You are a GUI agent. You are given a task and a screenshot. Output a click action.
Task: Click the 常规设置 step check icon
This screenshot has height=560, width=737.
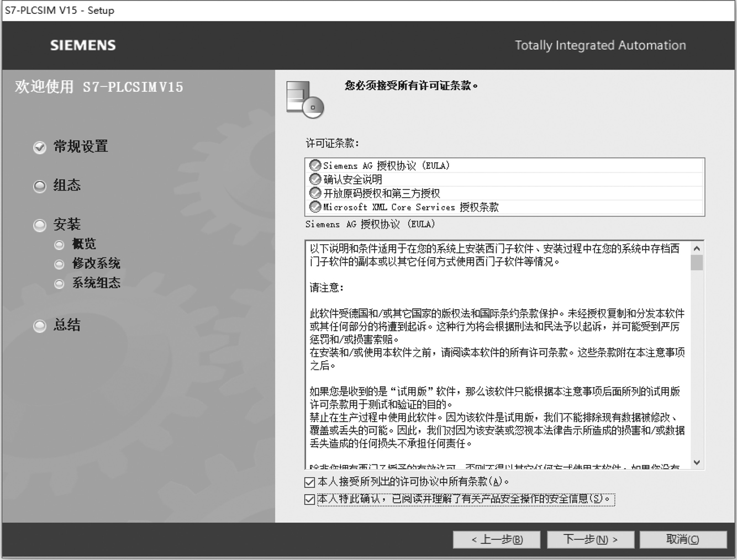[39, 147]
